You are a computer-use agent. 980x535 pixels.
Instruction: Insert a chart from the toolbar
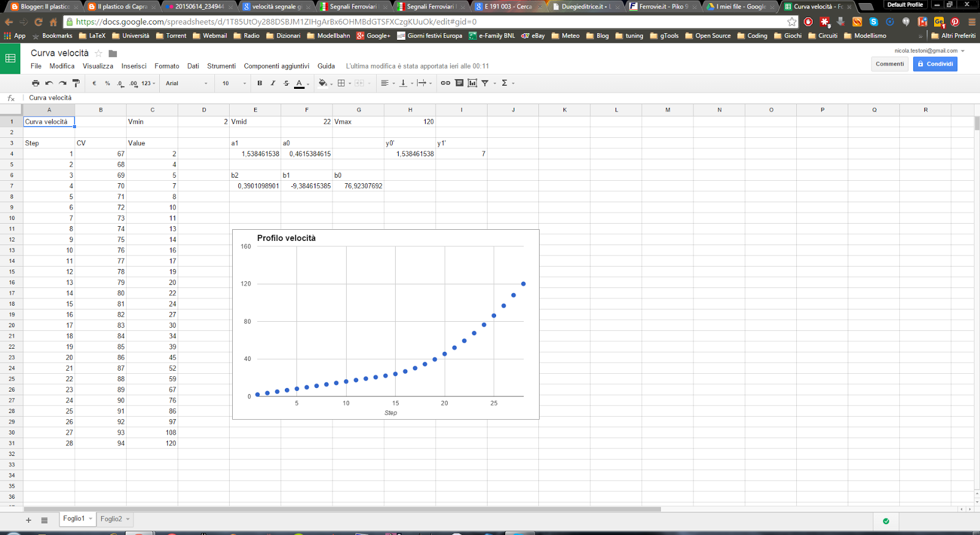(x=472, y=83)
